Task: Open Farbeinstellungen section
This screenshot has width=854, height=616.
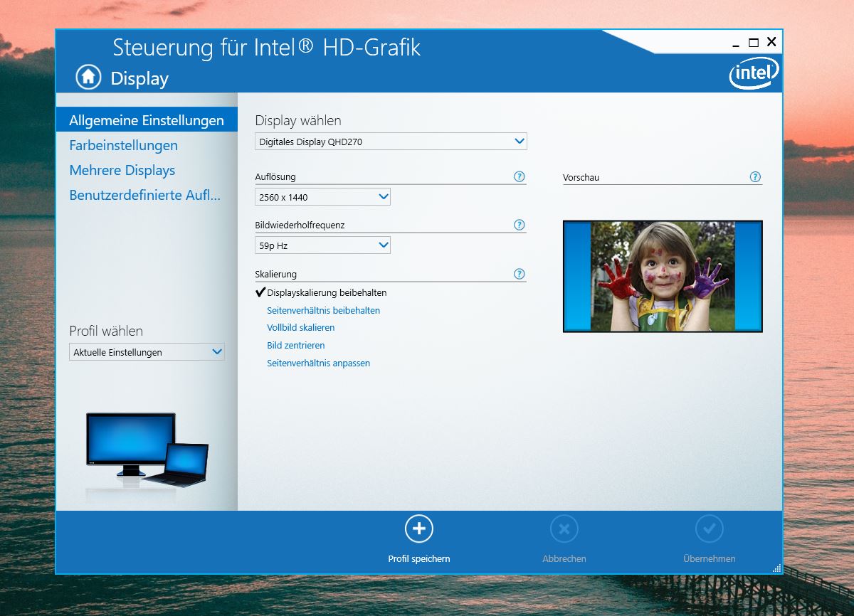Action: point(123,145)
